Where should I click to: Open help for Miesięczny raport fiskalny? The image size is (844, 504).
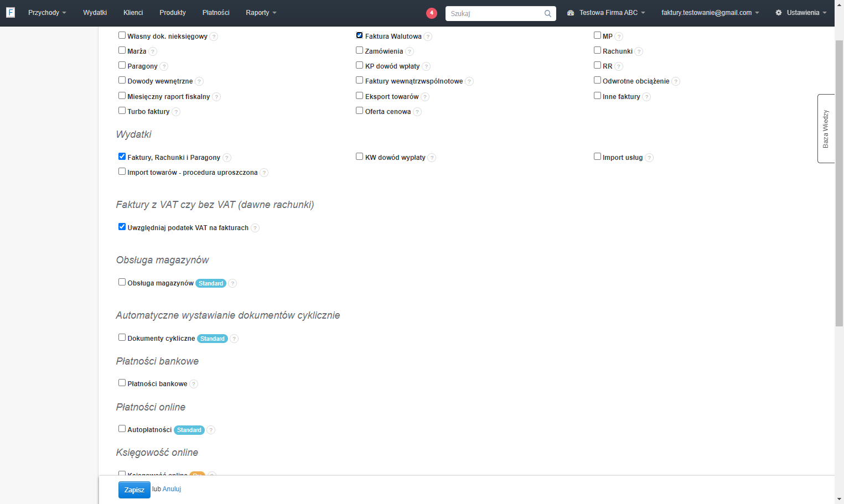pyautogui.click(x=216, y=97)
